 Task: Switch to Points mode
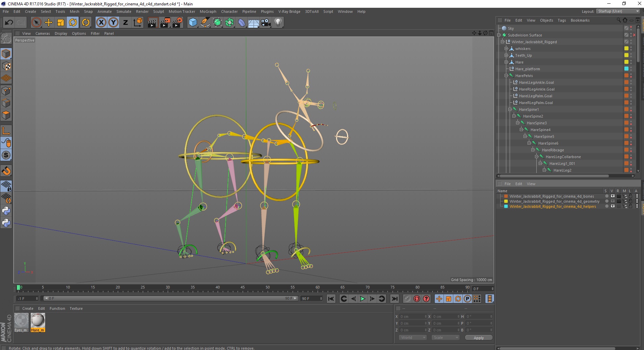(x=6, y=91)
